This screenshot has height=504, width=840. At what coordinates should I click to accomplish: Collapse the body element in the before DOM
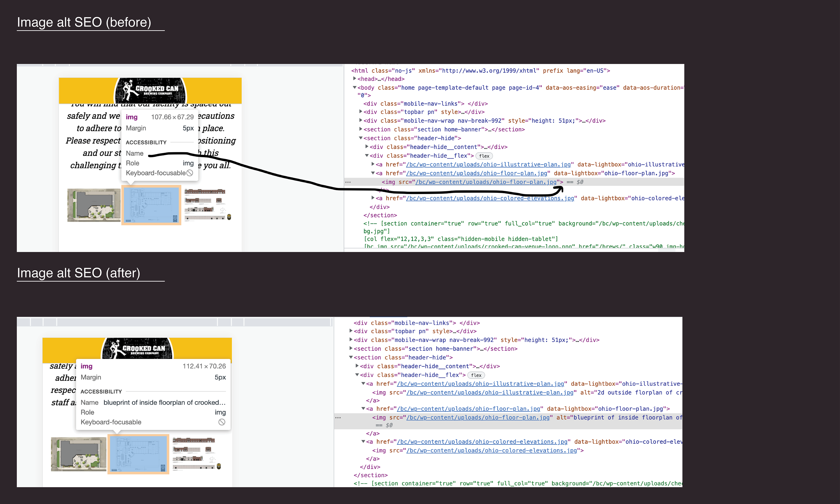[354, 88]
